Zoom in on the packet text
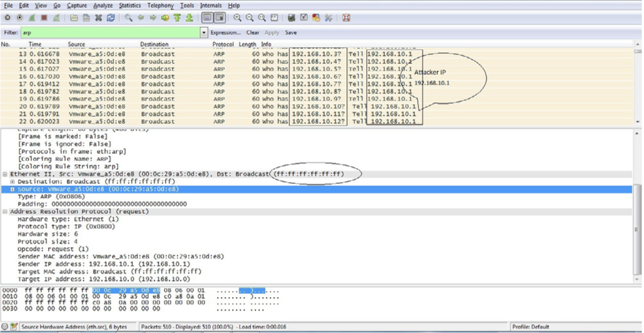Screen dimensions: 644x333 click(237, 18)
